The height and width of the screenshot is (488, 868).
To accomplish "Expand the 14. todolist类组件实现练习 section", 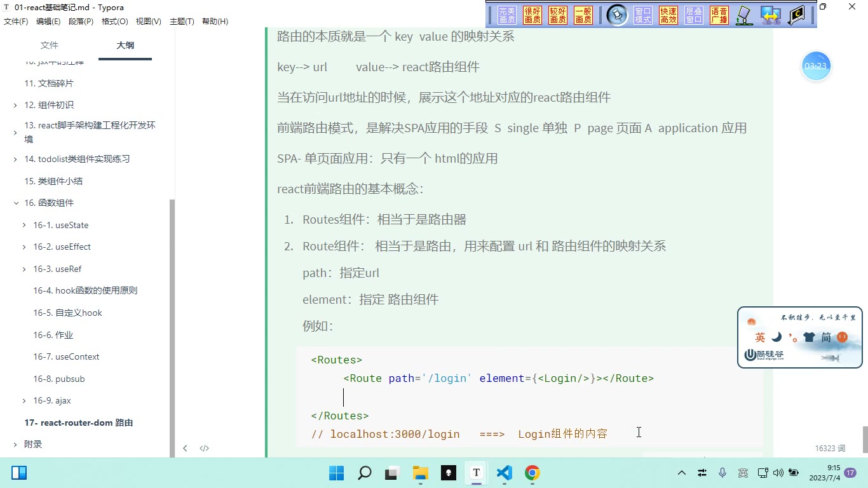I will [15, 159].
